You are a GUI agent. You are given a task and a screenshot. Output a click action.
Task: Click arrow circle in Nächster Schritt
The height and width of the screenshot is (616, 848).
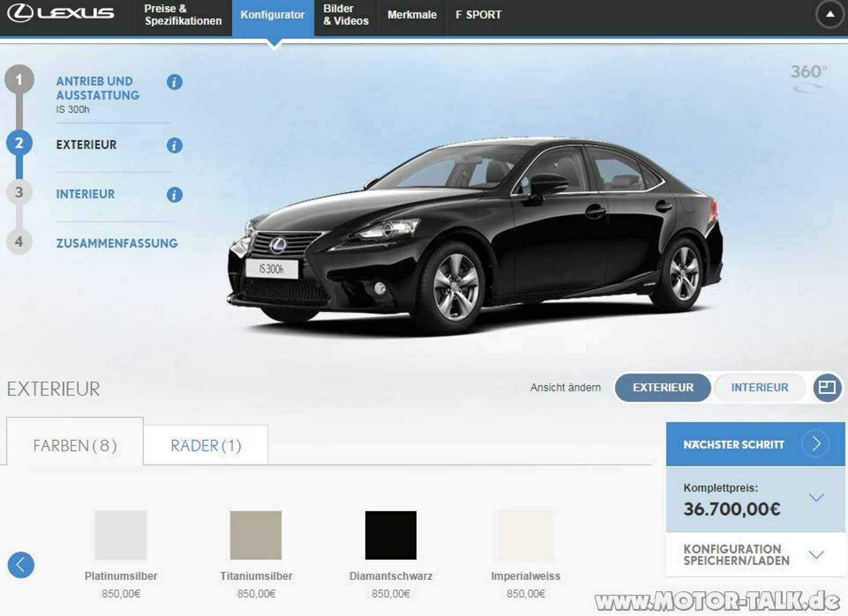coord(816,443)
